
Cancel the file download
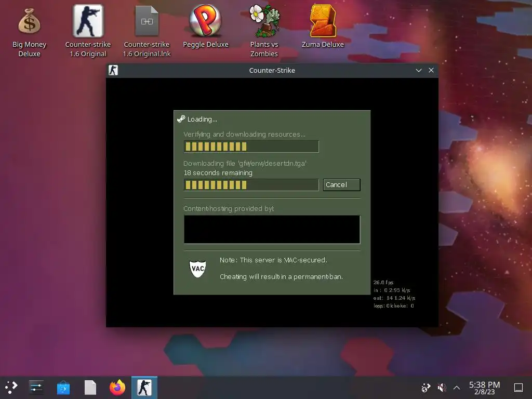341,184
